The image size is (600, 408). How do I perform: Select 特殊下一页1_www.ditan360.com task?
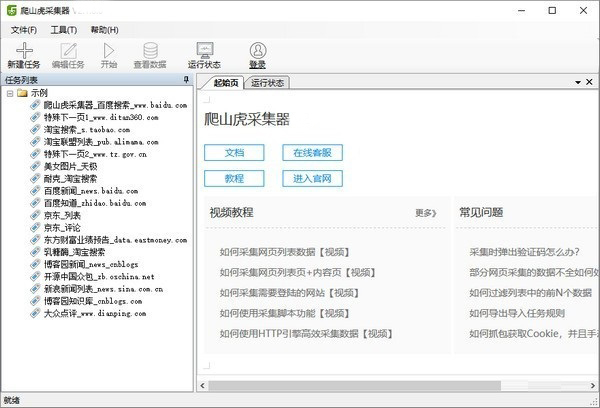pos(101,117)
